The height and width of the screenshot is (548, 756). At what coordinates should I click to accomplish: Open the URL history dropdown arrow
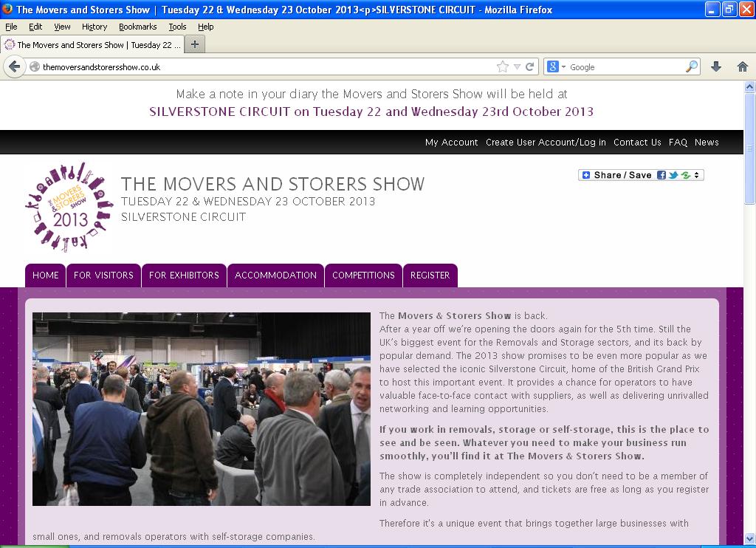pyautogui.click(x=517, y=67)
